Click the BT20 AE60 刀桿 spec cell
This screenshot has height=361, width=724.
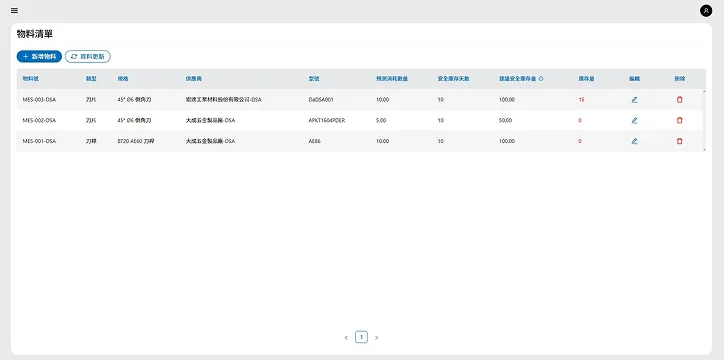point(136,141)
